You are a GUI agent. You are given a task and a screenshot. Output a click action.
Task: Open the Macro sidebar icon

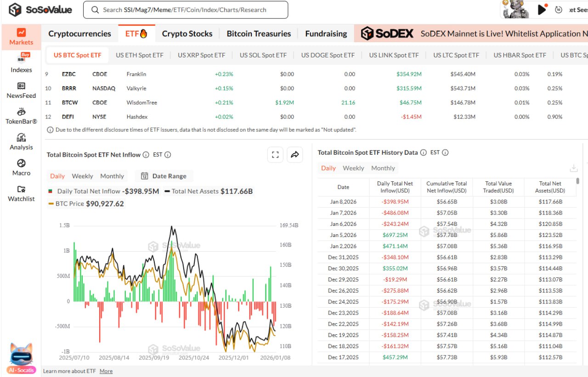[x=21, y=163]
